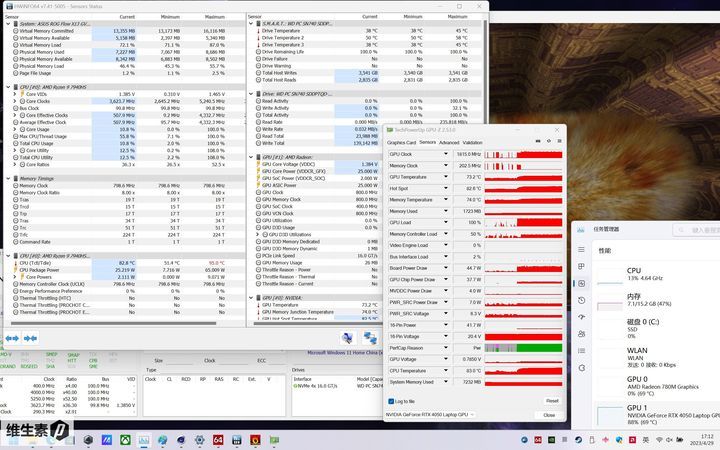
Task: Expand GPU D3D Utilizations row
Action: pos(257,235)
